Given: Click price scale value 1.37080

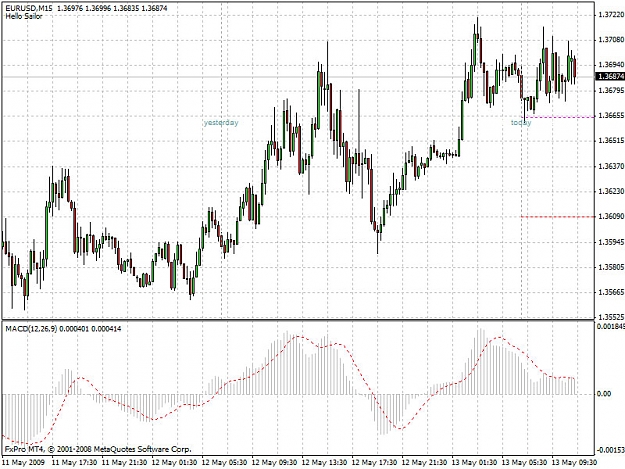Looking at the screenshot, I should click(611, 39).
